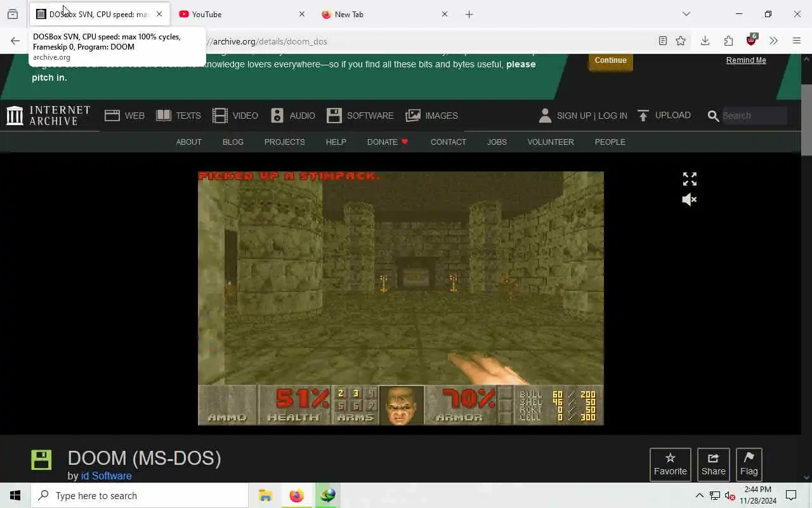
Task: Click the browser address bar URL
Action: 270,41
